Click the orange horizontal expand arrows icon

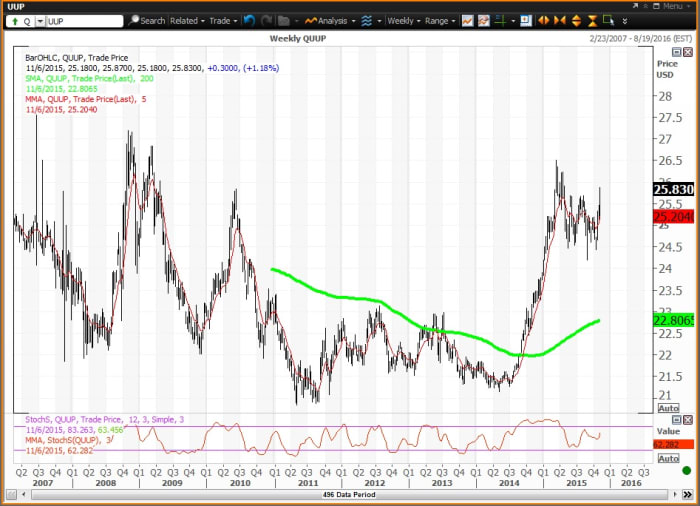[544, 20]
